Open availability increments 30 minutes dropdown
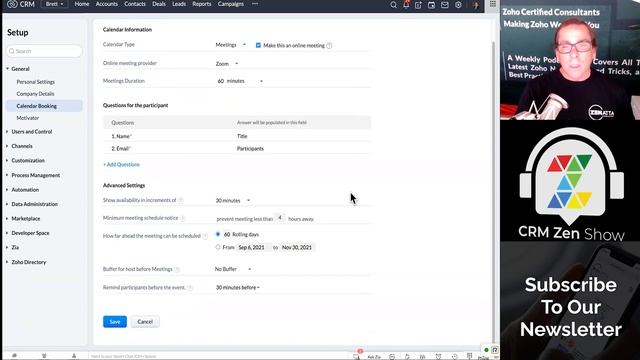The width and height of the screenshot is (640, 360). (233, 200)
